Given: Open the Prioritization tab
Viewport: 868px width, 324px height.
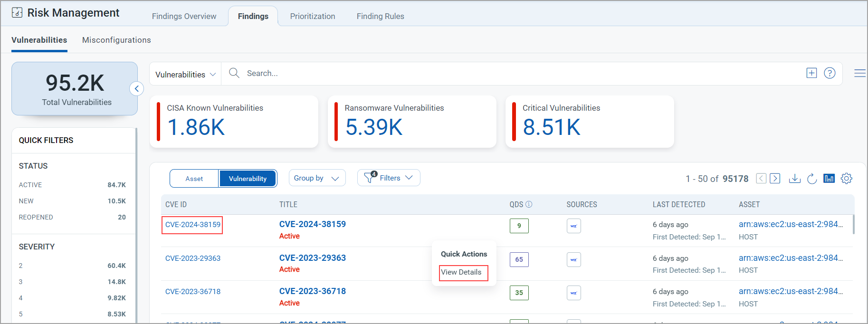Looking at the screenshot, I should [313, 16].
